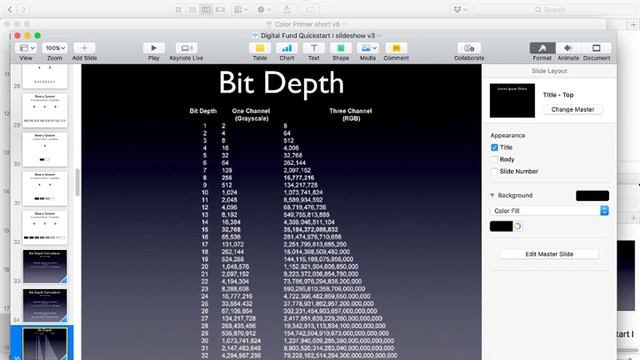
Task: Click the master slide preview thumbnail
Action: [x=512, y=100]
